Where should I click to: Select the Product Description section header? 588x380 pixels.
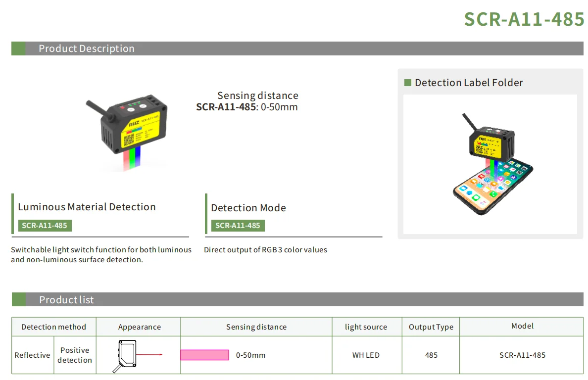pyautogui.click(x=297, y=48)
